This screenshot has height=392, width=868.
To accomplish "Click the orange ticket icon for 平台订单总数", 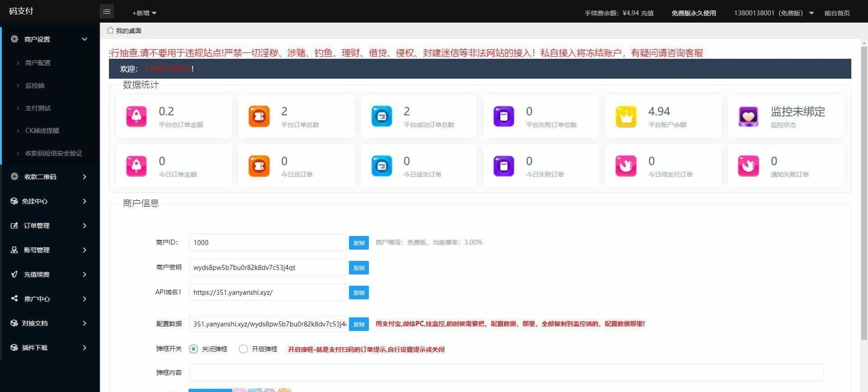I will [x=259, y=116].
